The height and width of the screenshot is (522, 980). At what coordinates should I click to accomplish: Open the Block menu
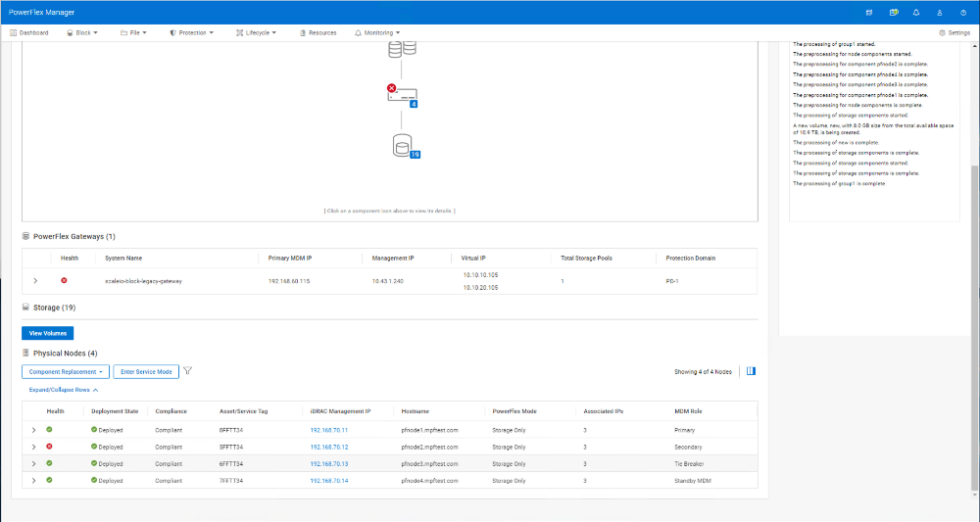(x=79, y=32)
